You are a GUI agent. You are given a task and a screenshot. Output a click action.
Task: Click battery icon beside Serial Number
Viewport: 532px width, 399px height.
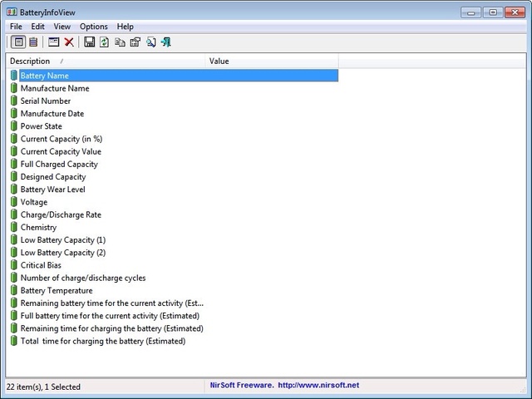[13, 101]
